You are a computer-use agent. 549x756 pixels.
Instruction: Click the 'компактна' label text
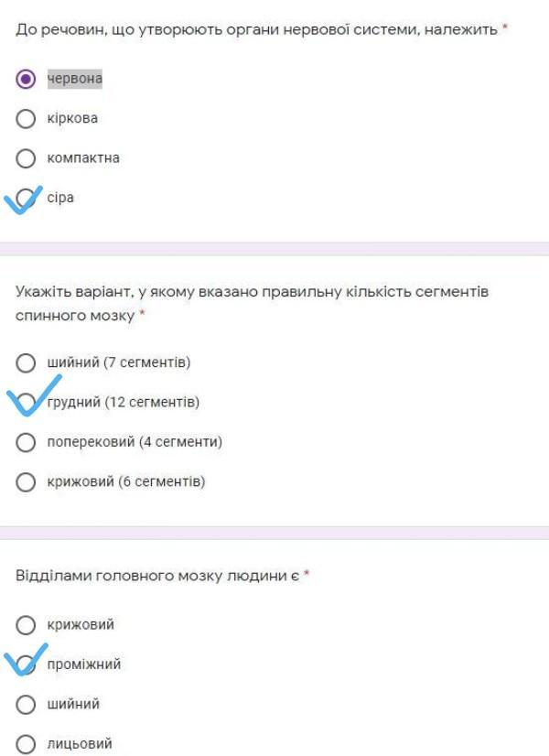pos(83,158)
